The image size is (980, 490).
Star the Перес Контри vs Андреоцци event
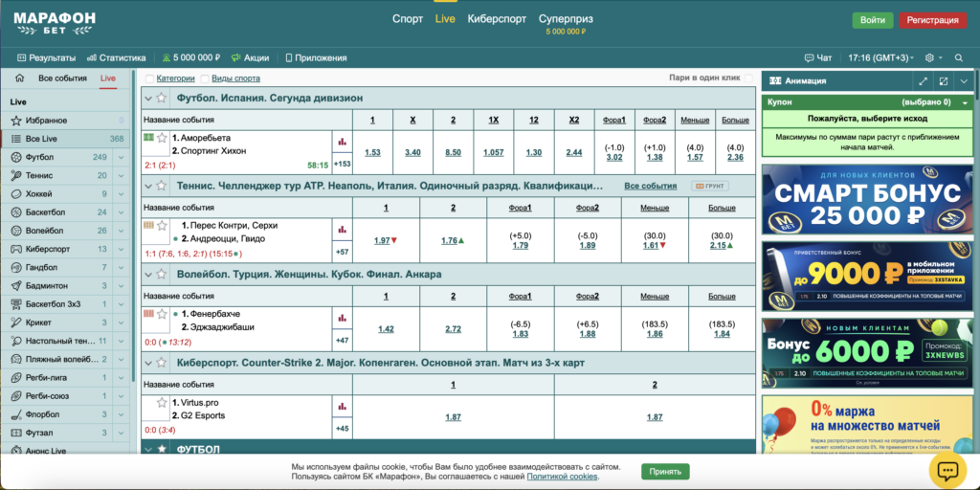pyautogui.click(x=162, y=225)
